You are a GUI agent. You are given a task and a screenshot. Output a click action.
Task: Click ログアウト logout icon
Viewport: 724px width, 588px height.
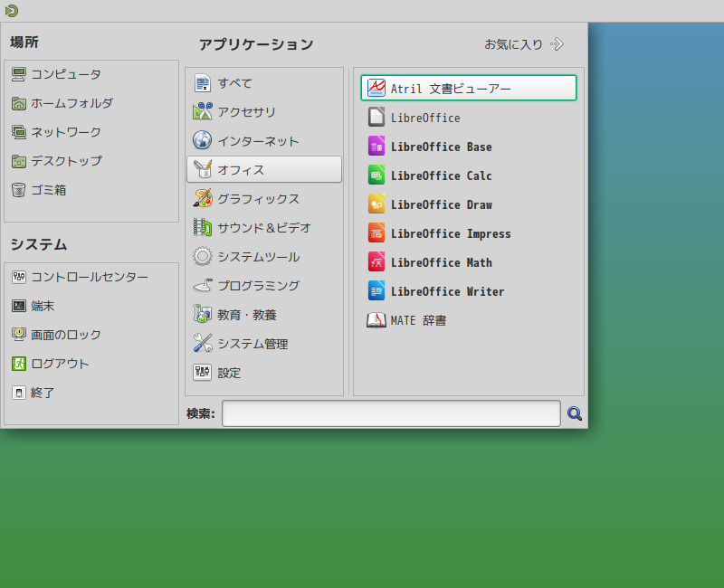tap(18, 364)
